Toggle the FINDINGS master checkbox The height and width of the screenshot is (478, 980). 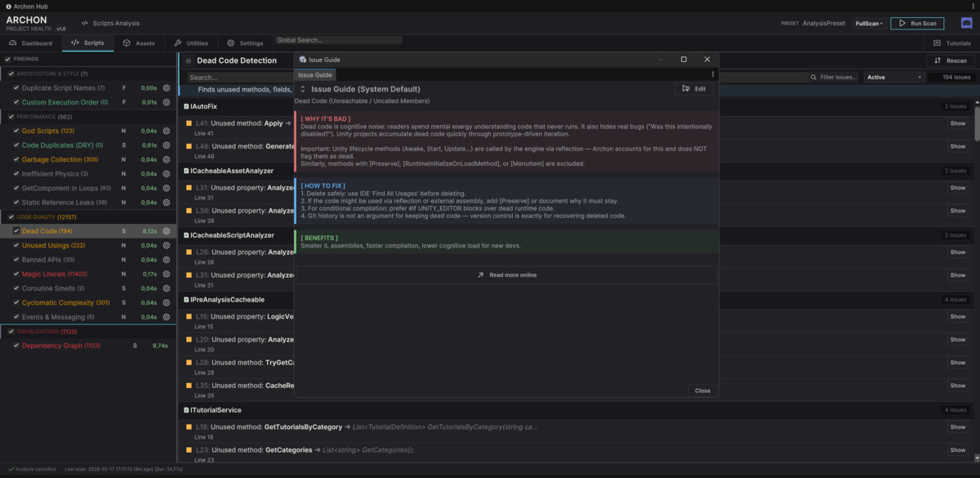(7, 59)
